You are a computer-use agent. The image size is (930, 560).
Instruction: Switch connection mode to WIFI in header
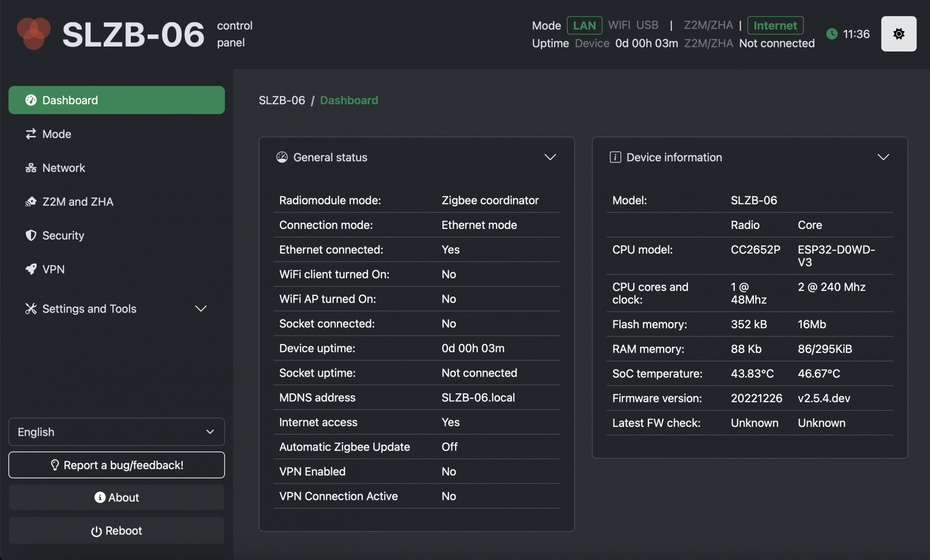(619, 25)
